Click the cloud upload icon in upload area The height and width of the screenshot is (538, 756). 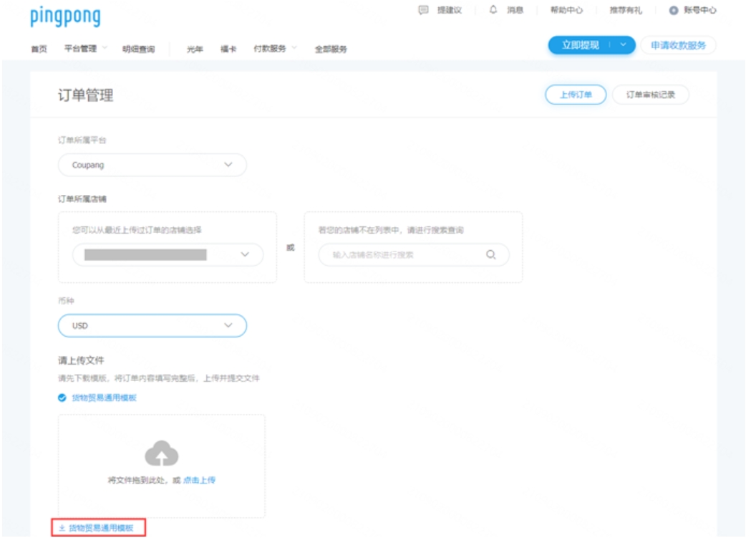162,453
